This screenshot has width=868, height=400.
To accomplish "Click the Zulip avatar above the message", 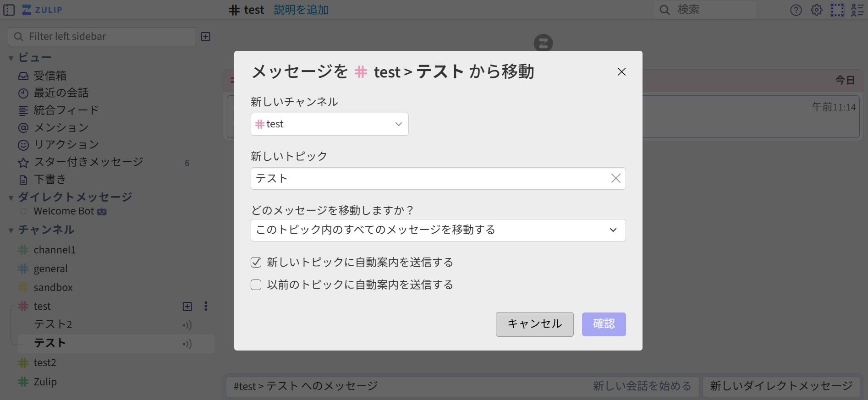I will [544, 43].
